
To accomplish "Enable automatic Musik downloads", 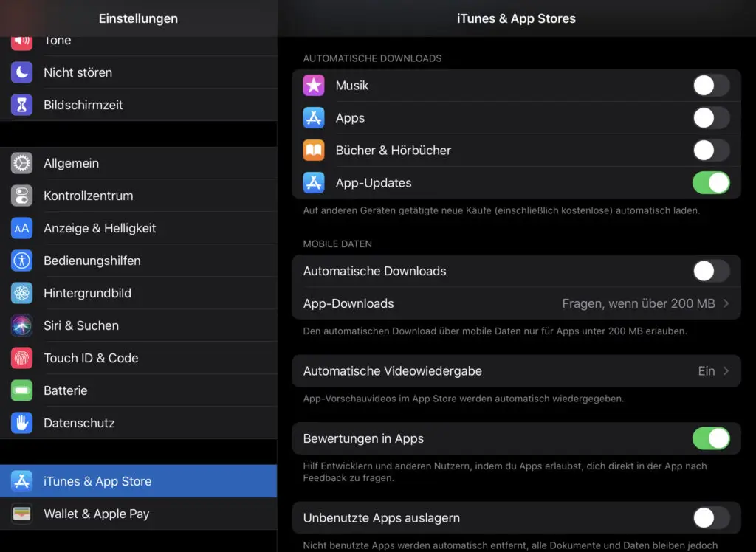I will tap(710, 85).
